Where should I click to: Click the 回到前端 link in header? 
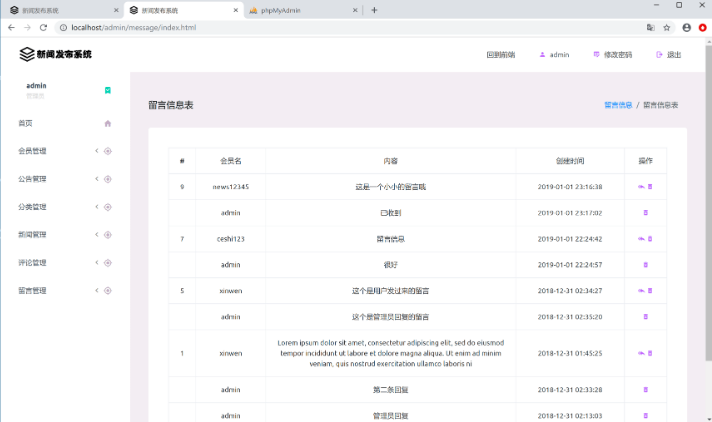(x=500, y=55)
